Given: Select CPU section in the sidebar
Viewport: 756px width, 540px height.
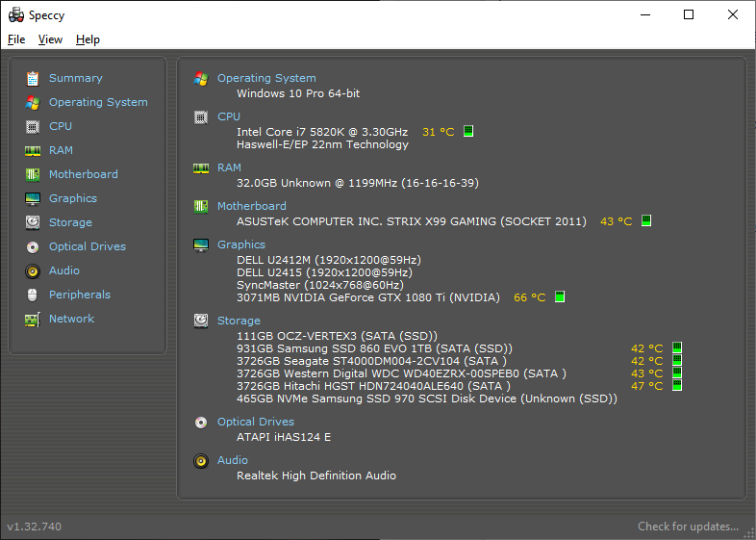Looking at the screenshot, I should click(x=61, y=126).
